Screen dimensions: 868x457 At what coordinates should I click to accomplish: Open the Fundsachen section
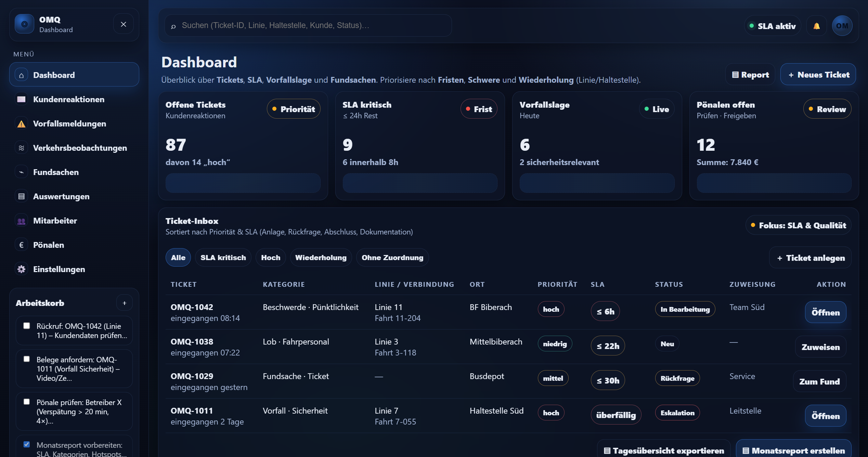tap(56, 172)
